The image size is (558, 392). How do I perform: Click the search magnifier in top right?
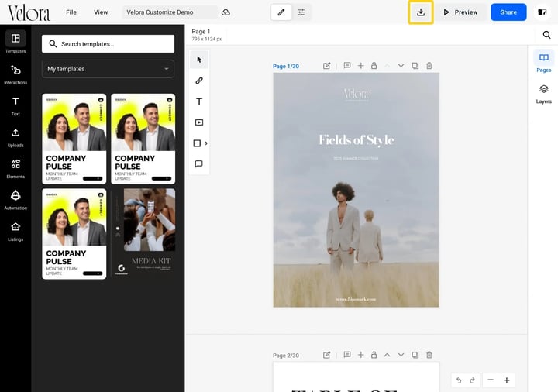(546, 35)
